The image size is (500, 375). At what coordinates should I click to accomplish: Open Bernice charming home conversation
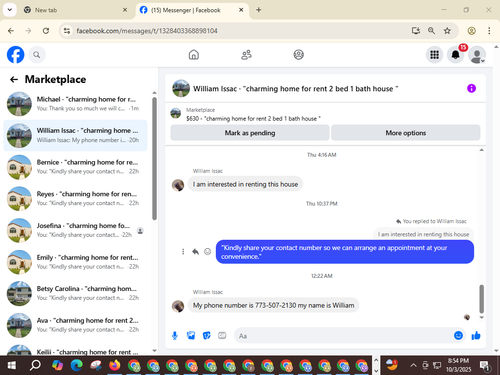pyautogui.click(x=75, y=167)
